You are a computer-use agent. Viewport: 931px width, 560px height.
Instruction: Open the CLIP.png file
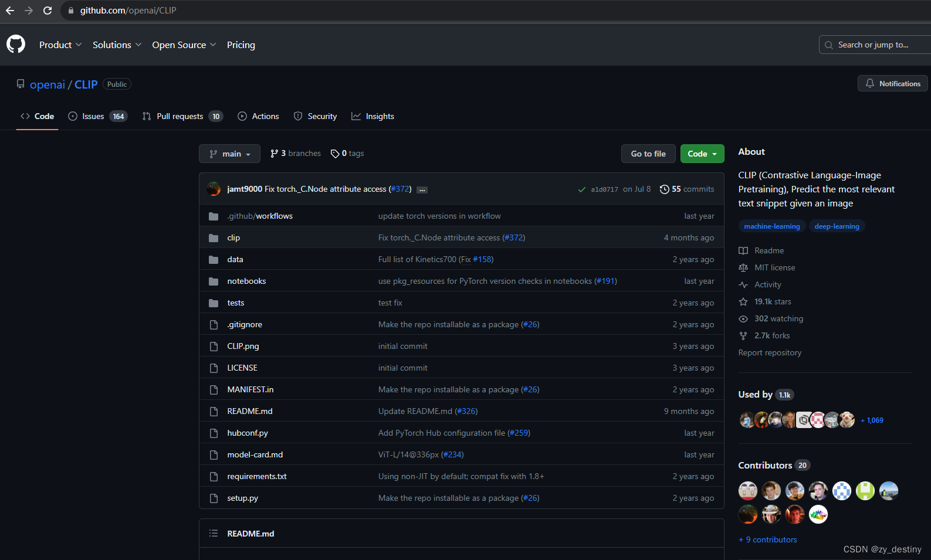pos(243,346)
